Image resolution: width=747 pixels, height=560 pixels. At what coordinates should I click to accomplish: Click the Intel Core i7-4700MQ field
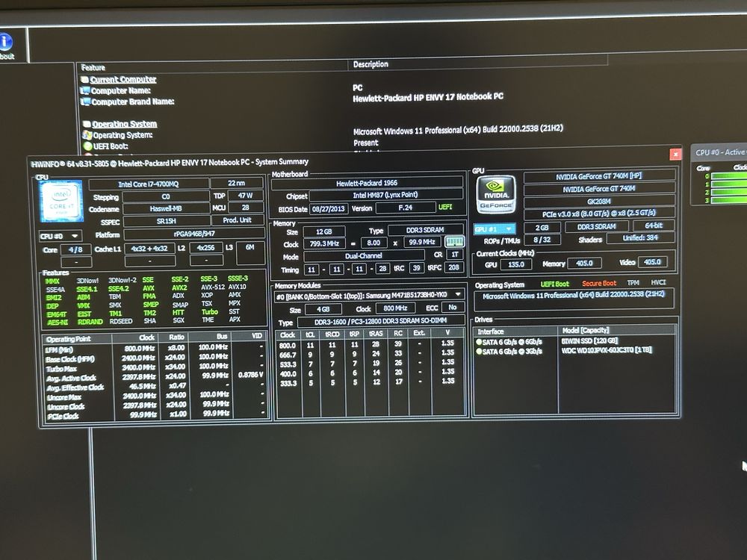tap(149, 184)
